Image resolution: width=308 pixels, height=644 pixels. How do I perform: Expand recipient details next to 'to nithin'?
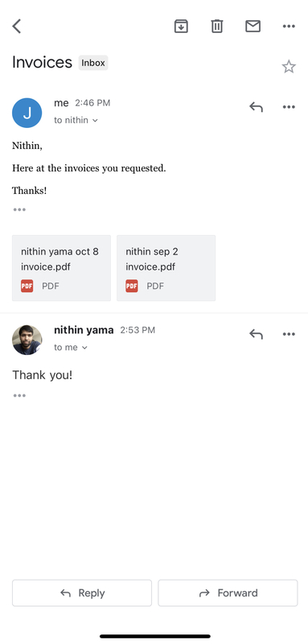[95, 121]
